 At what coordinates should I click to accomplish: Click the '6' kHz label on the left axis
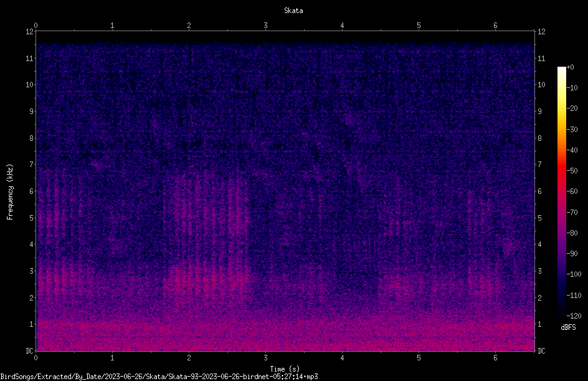pos(31,191)
